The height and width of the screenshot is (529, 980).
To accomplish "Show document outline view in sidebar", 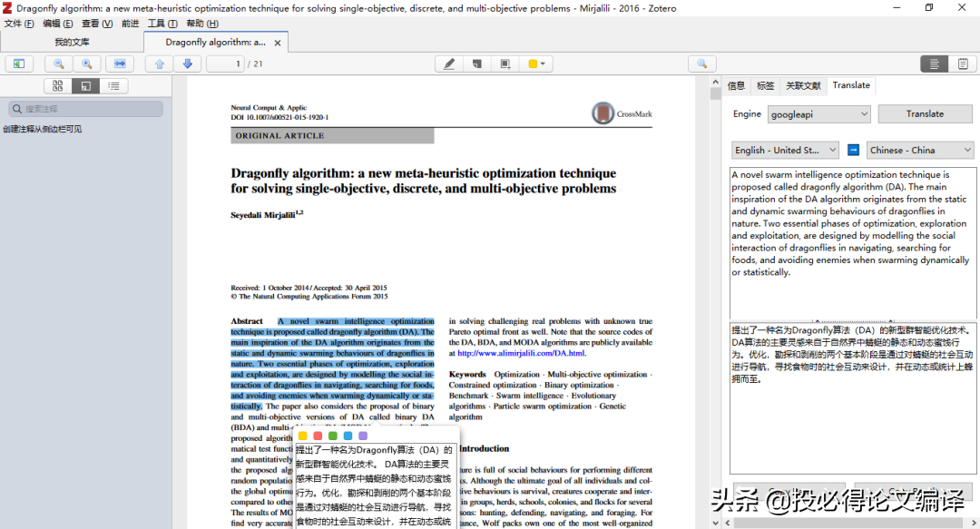I will pyautogui.click(x=113, y=85).
